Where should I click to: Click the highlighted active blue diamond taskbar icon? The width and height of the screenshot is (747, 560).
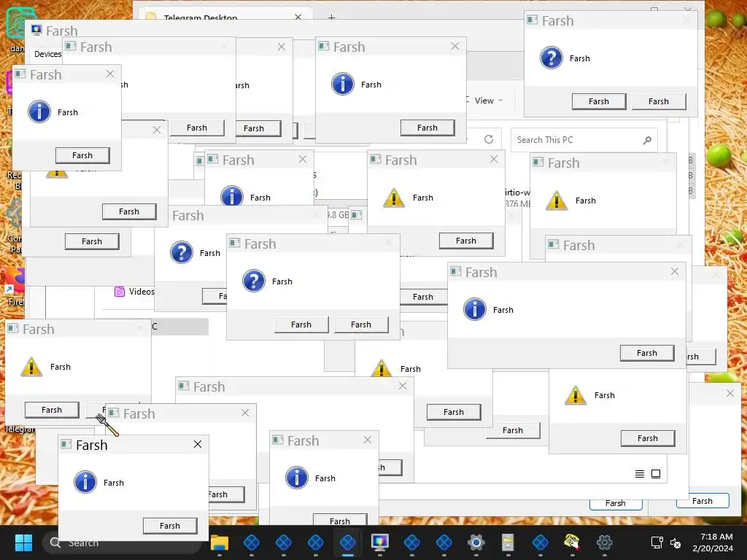[348, 542]
